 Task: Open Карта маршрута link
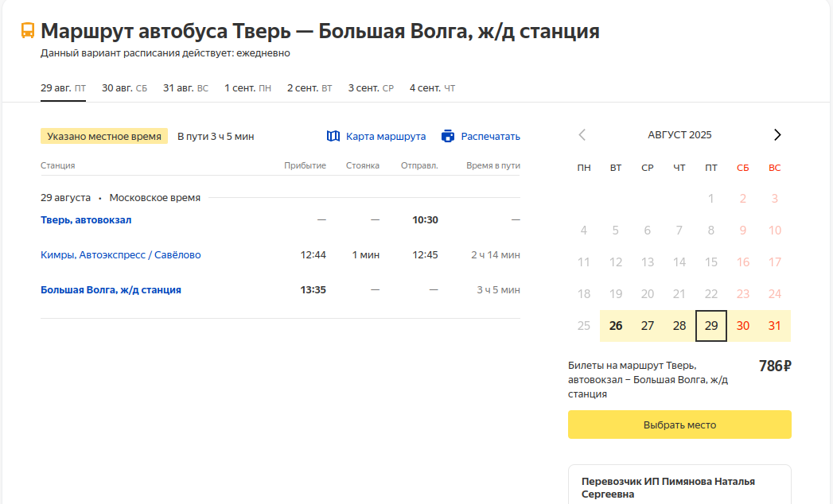[386, 137]
